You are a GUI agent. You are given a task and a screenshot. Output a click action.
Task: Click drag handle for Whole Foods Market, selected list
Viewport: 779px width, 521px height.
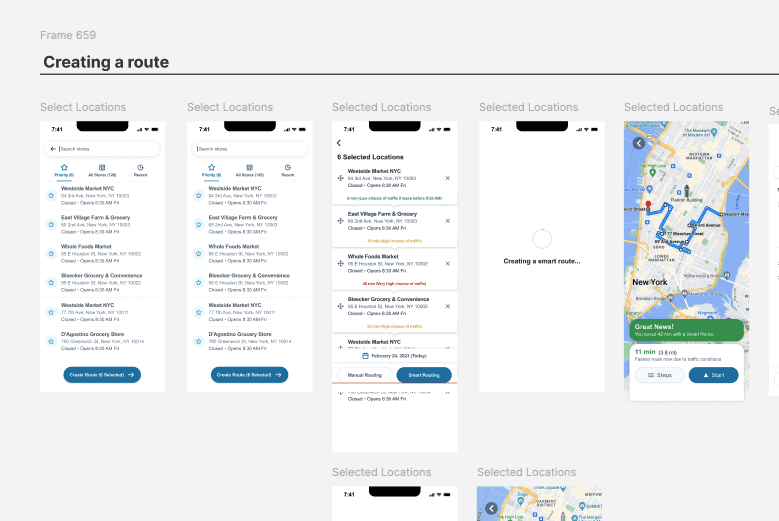[340, 263]
